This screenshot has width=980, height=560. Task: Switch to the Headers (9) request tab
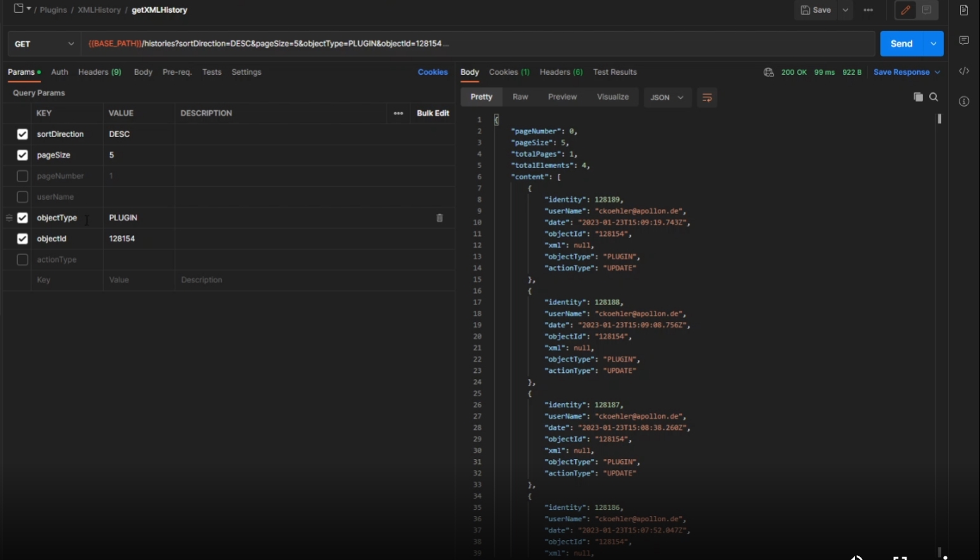tap(100, 72)
